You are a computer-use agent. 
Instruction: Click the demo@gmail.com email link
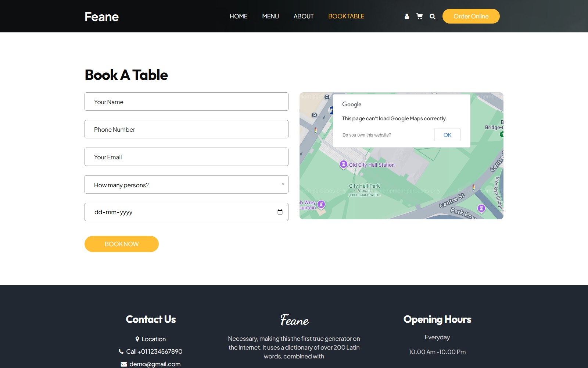151,364
